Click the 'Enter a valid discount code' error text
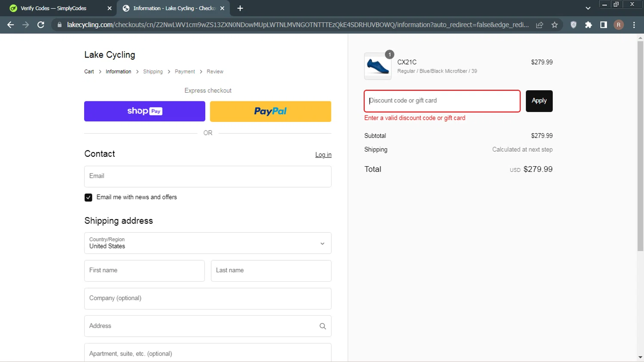644x362 pixels. 415,118
